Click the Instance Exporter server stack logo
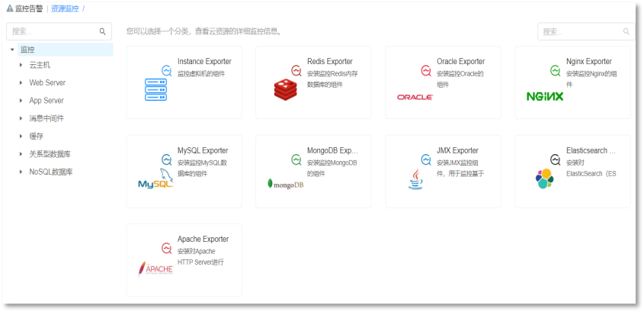644x312 pixels. tap(156, 89)
